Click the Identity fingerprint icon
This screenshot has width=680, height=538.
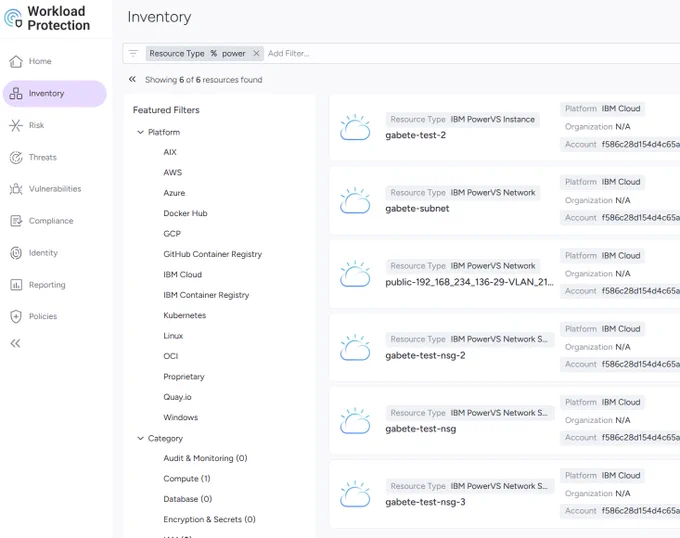coord(16,253)
